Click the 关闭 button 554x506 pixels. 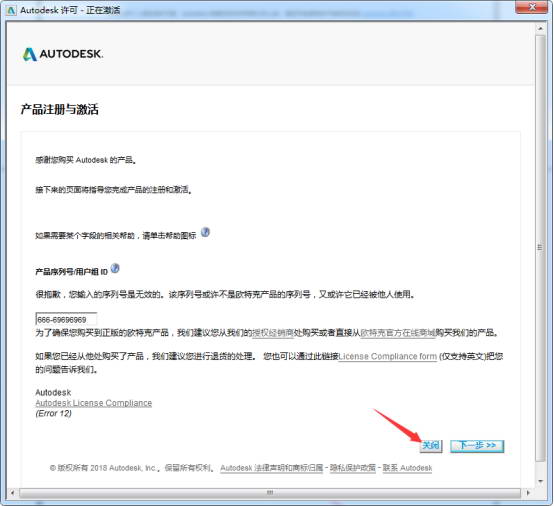click(431, 446)
